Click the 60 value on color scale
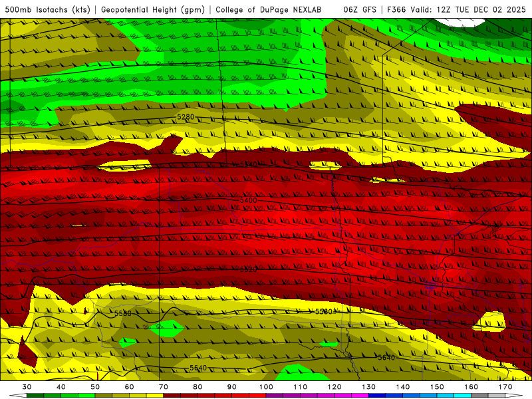Viewport: 532px width, 399px height. pyautogui.click(x=129, y=387)
